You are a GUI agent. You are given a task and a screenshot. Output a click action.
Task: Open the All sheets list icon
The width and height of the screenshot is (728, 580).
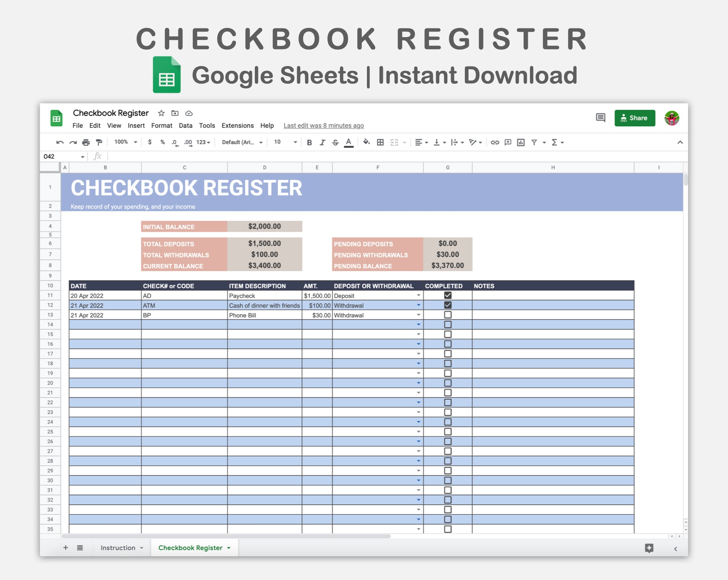[80, 547]
